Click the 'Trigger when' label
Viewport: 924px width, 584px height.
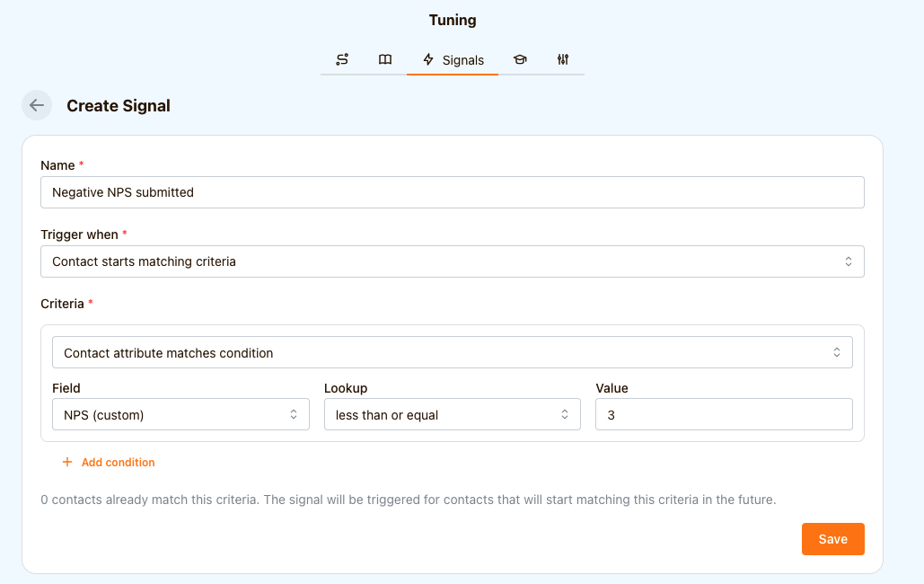point(79,234)
